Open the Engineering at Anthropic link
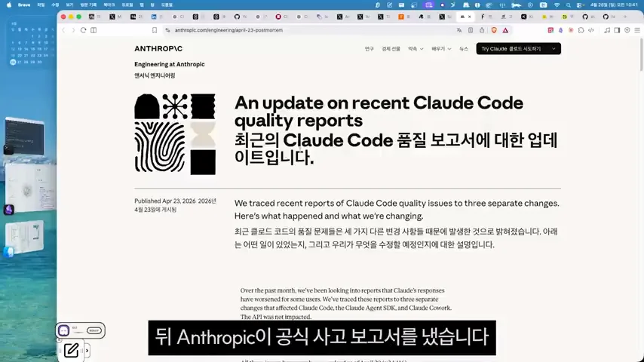 [x=169, y=64]
